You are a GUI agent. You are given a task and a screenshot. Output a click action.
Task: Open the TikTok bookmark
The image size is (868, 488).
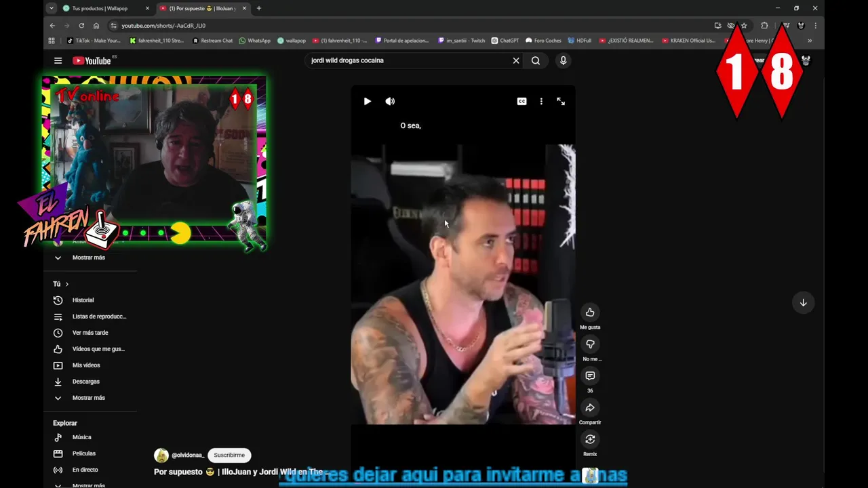tap(94, 41)
